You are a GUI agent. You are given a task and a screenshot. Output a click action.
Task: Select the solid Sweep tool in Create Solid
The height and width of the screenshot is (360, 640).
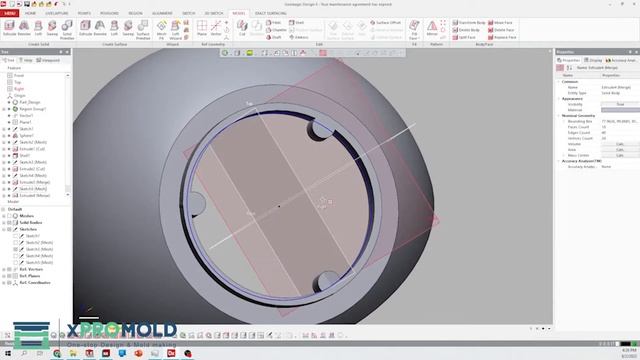52,29
